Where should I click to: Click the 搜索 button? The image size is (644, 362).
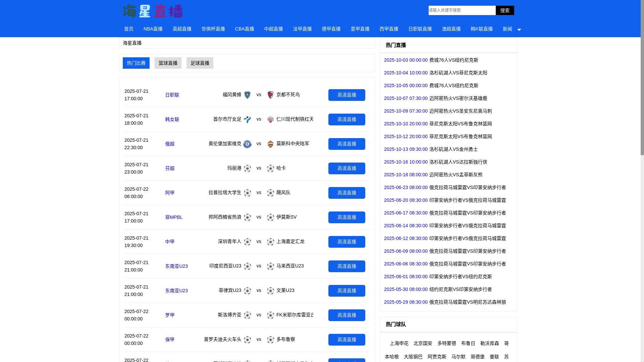click(x=505, y=10)
